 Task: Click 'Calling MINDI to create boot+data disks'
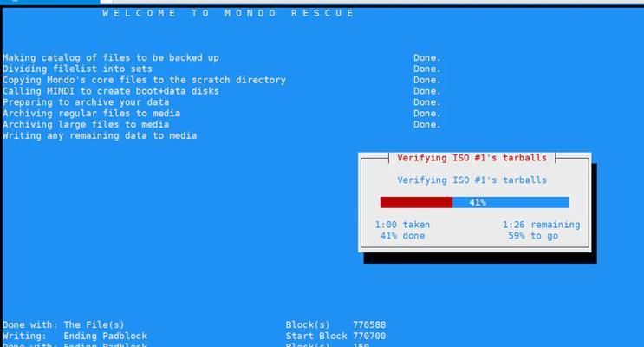pyautogui.click(x=111, y=91)
